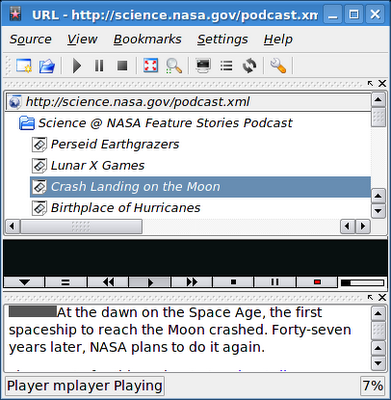
Task: Click the episode description text
Action: (180, 330)
